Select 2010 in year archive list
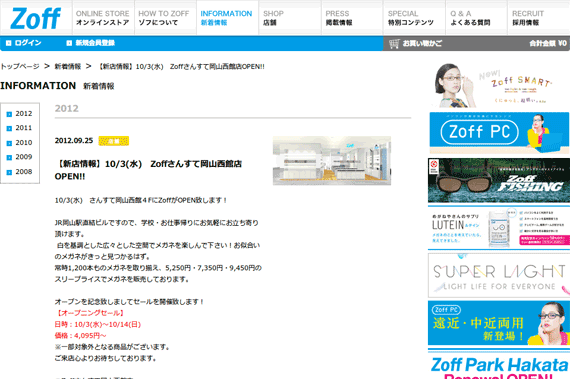The image size is (570, 379). pyautogui.click(x=24, y=143)
